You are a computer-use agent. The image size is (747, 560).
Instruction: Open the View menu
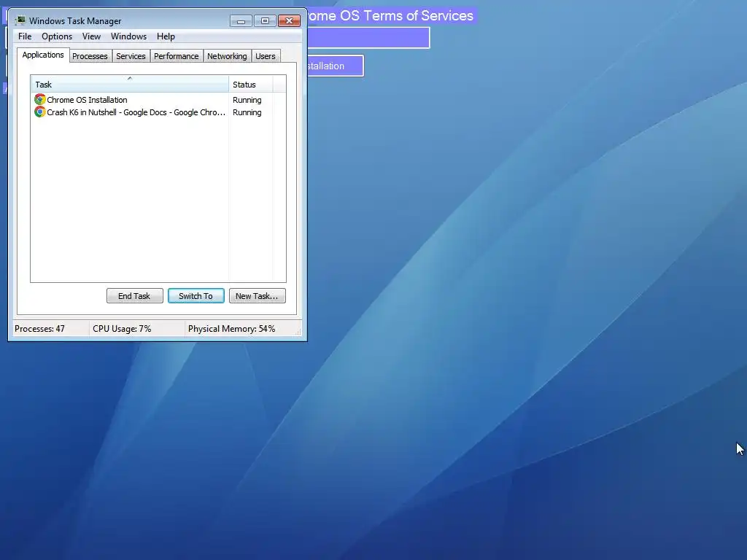tap(91, 36)
